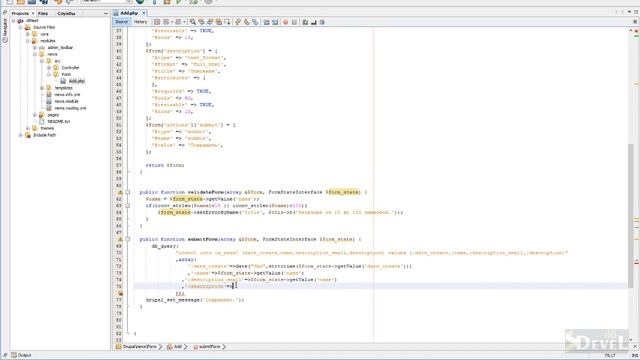
Task: Select the Add.php editor tab
Action: point(129,13)
